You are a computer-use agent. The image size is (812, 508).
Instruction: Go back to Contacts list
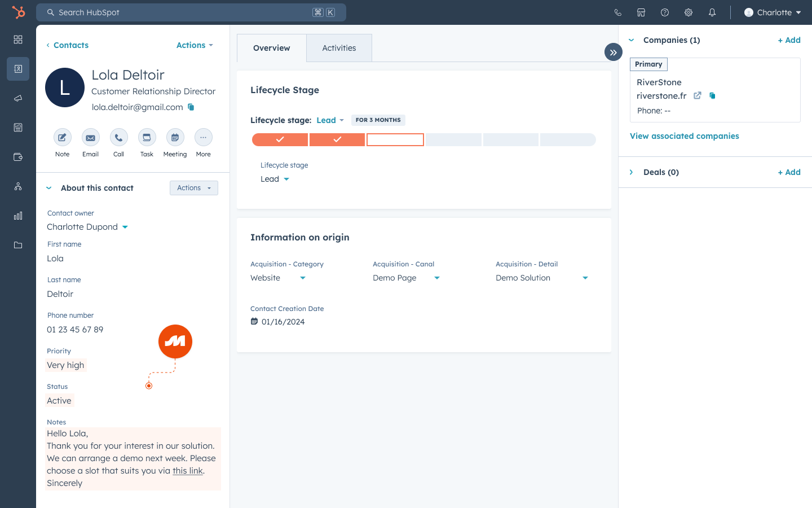click(x=67, y=45)
